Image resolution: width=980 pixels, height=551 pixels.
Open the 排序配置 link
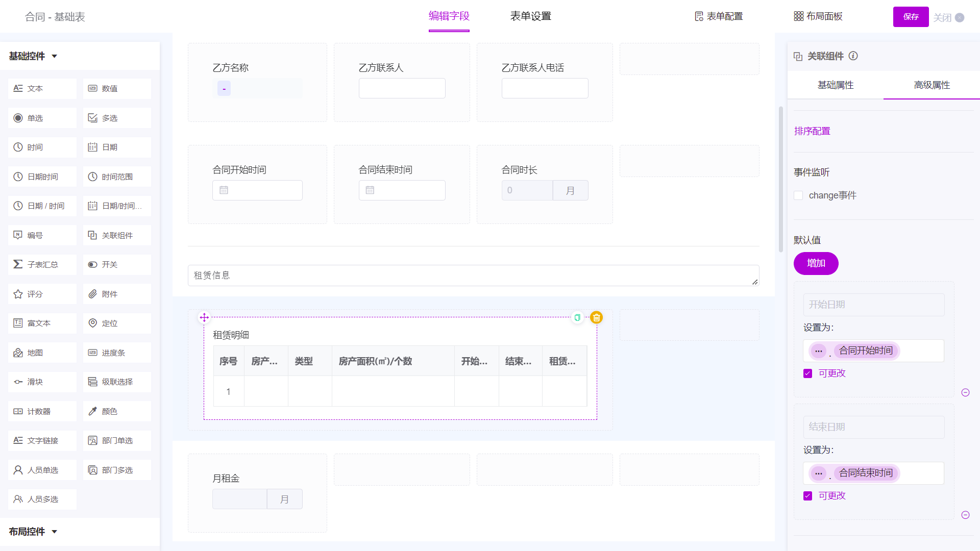[x=812, y=131]
